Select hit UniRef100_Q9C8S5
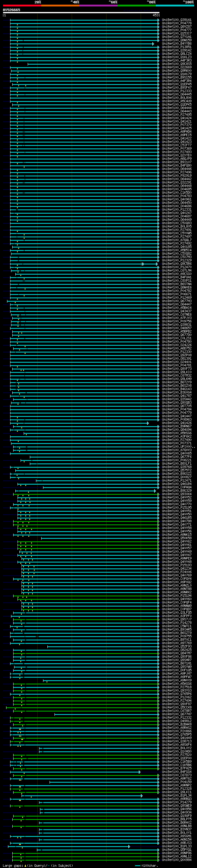 pos(177,64)
